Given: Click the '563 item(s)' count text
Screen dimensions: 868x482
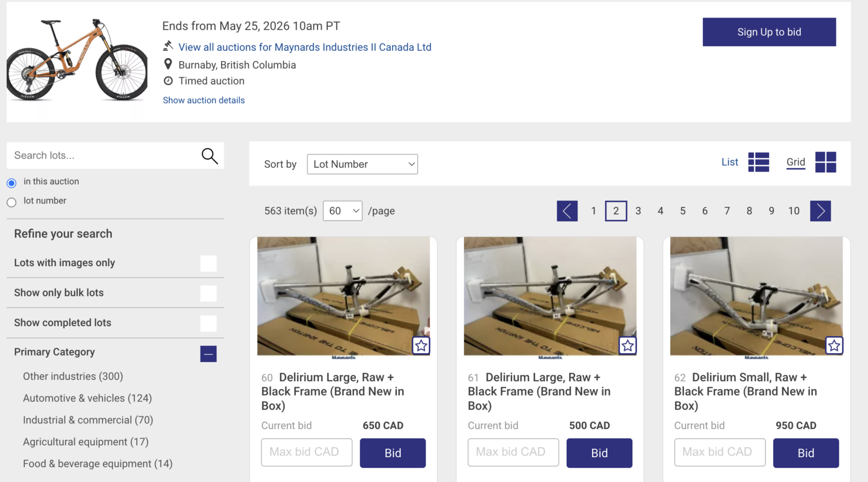Looking at the screenshot, I should pyautogui.click(x=290, y=211).
